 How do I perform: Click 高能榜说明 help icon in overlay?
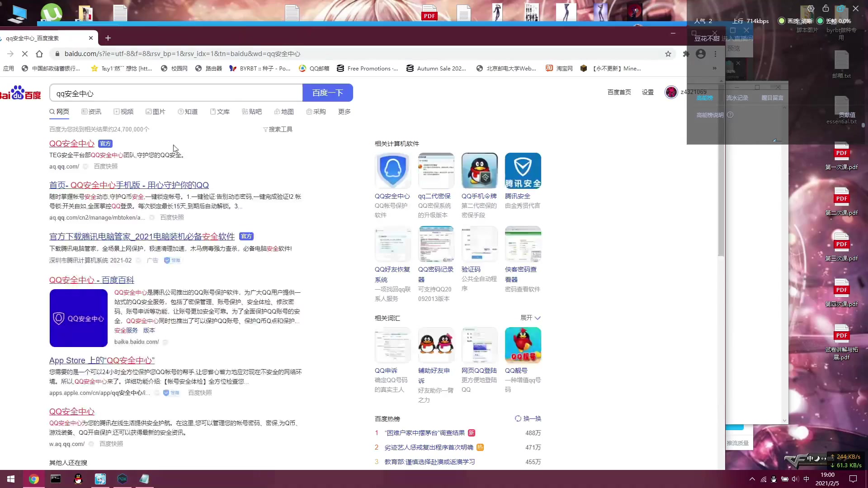pyautogui.click(x=730, y=115)
